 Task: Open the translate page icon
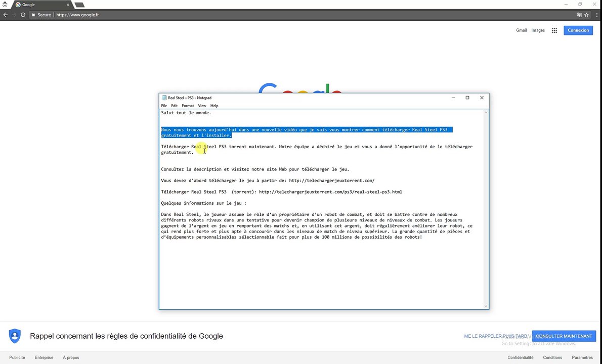[x=579, y=15]
